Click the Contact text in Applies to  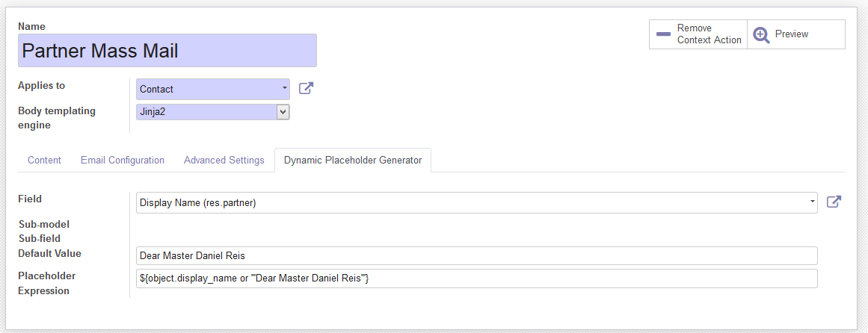[157, 89]
